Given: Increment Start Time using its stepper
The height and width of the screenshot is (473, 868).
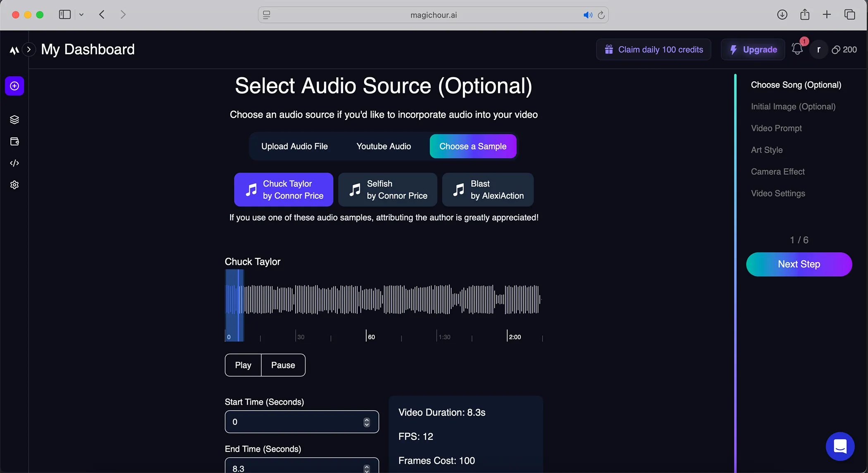Looking at the screenshot, I should click(x=366, y=419).
